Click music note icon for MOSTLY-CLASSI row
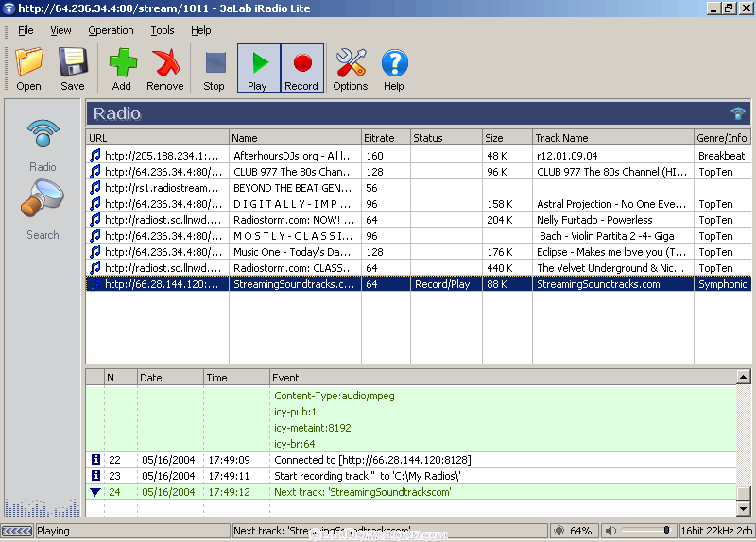The image size is (756, 542). click(95, 235)
